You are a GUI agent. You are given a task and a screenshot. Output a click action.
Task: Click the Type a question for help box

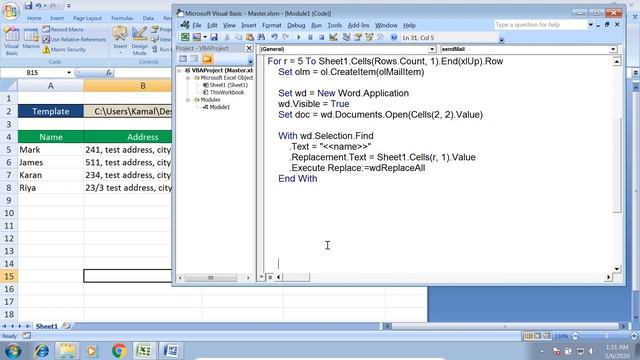pyautogui.click(x=540, y=25)
